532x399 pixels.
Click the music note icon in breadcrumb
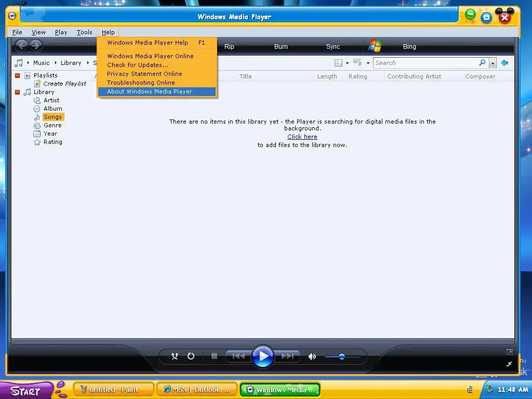click(19, 63)
